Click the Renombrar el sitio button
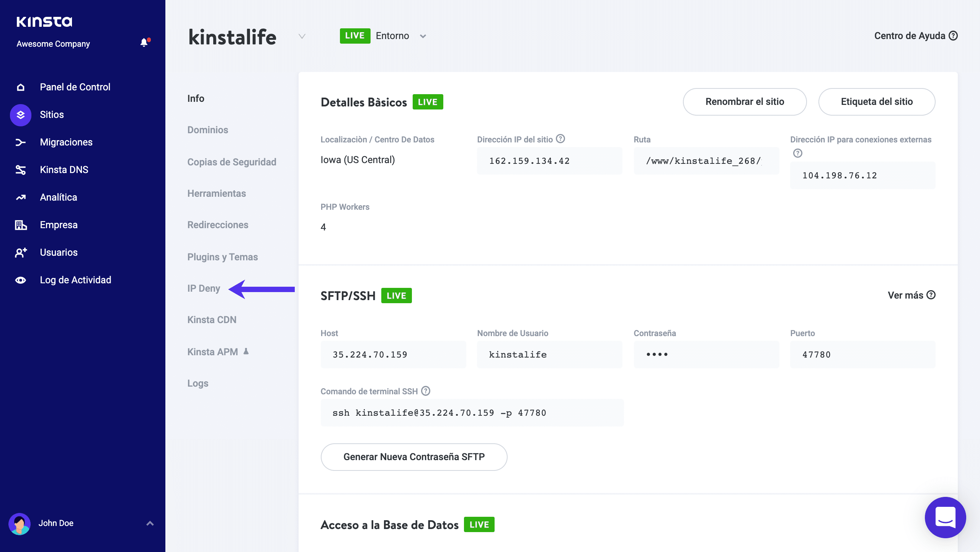 coord(745,102)
